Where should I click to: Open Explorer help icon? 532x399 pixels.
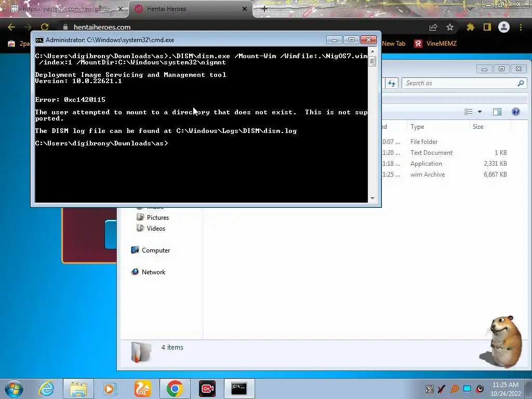(x=516, y=112)
